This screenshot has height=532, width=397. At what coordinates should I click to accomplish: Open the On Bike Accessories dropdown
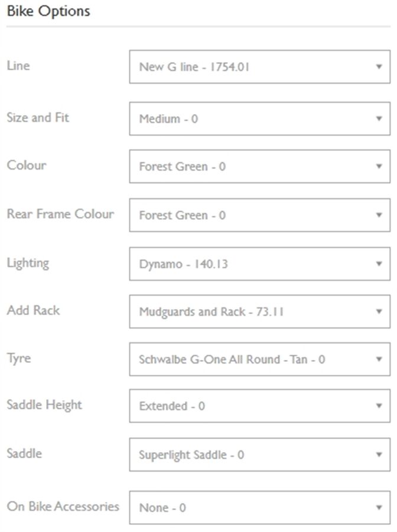259,507
